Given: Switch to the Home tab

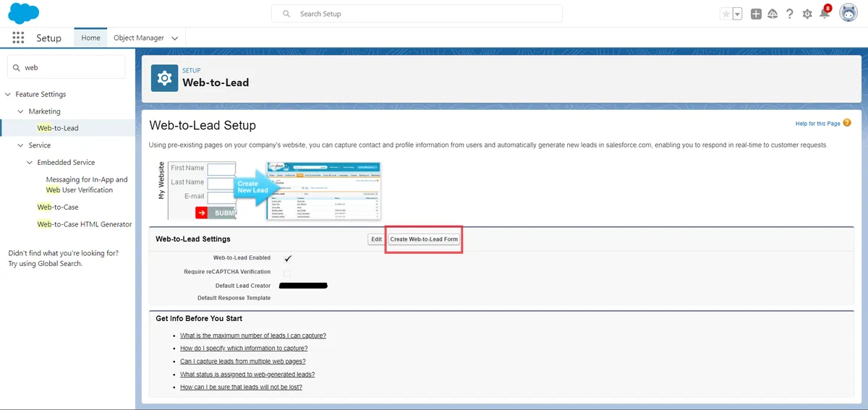Looking at the screenshot, I should [x=90, y=38].
